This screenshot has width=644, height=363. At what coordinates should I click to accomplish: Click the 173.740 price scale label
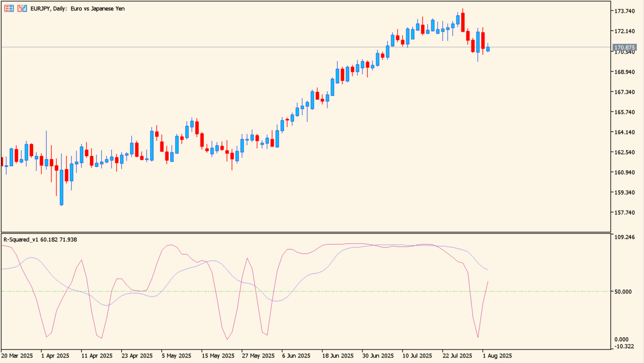(625, 11)
